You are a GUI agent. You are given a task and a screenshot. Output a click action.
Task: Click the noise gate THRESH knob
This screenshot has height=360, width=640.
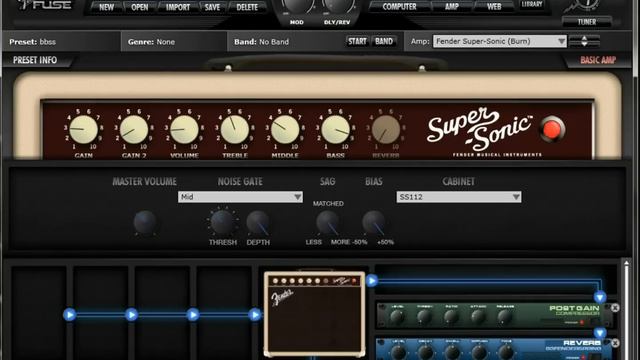[222, 222]
